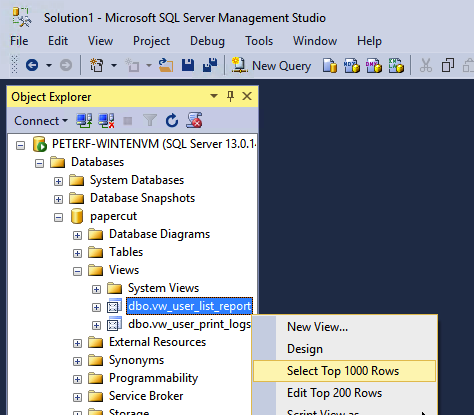This screenshot has height=415, width=474.
Task: Expand the Tables folder
Action: [77, 253]
